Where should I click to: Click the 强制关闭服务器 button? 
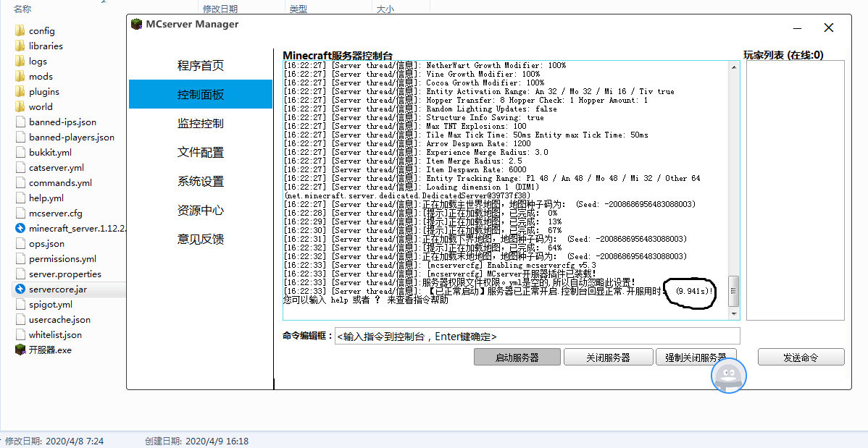[x=696, y=358]
